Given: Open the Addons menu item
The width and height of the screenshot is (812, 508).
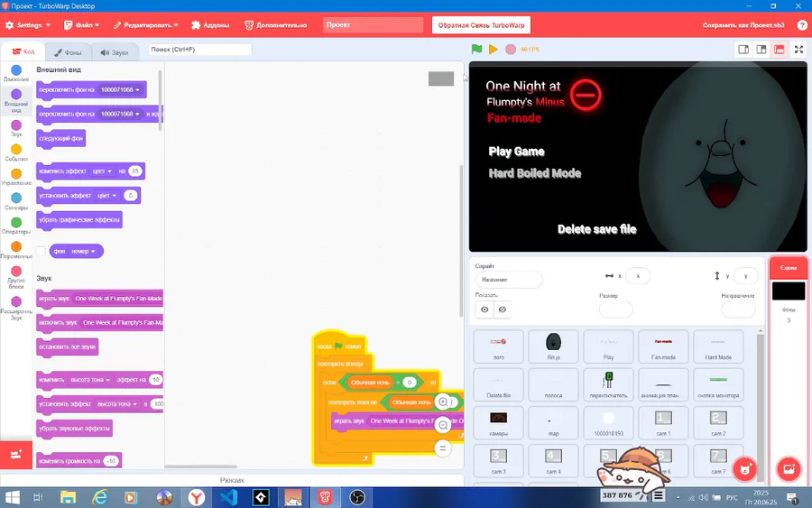Looking at the screenshot, I should (x=210, y=25).
